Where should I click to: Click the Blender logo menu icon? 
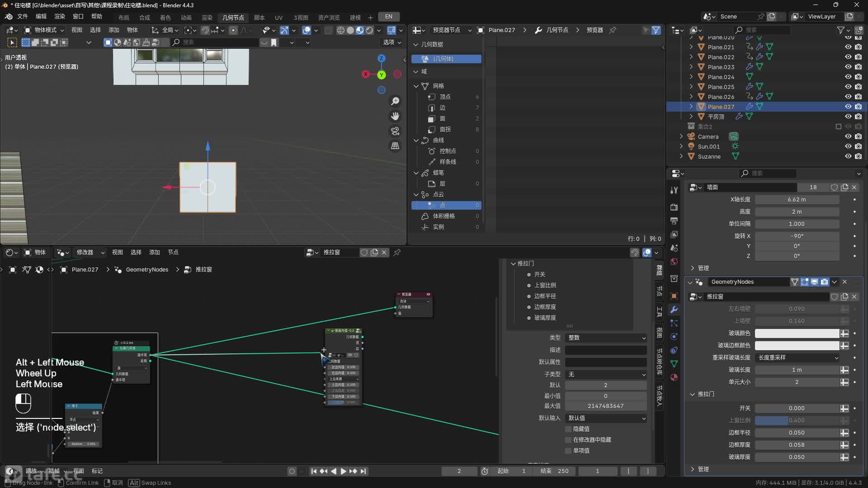click(9, 17)
